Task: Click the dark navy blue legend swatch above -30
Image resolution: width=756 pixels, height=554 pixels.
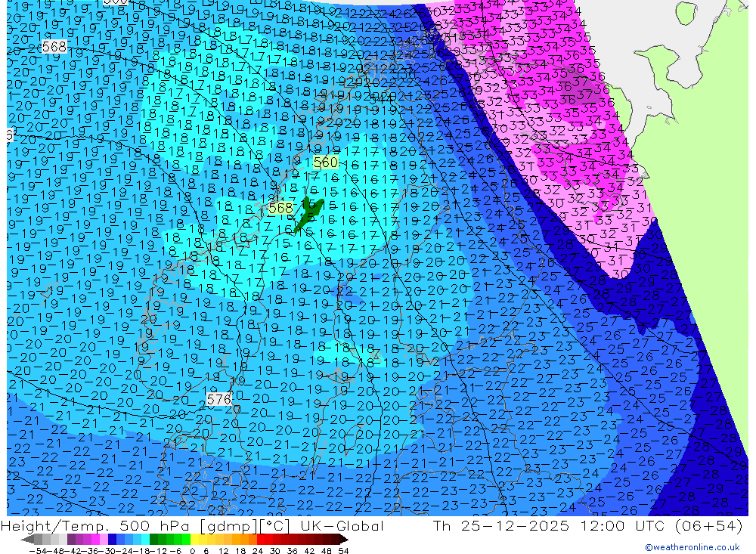Action: coord(112,540)
